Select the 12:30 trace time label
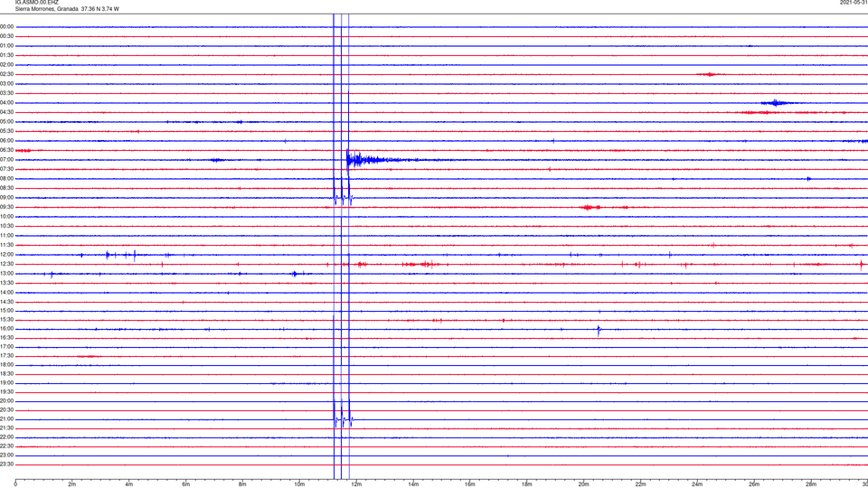868x488 pixels. pos(7,264)
